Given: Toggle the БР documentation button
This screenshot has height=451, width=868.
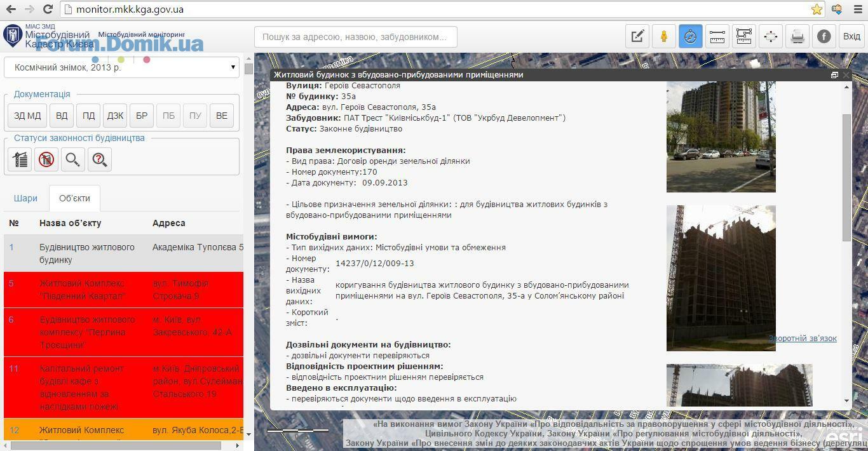Looking at the screenshot, I should click(142, 116).
